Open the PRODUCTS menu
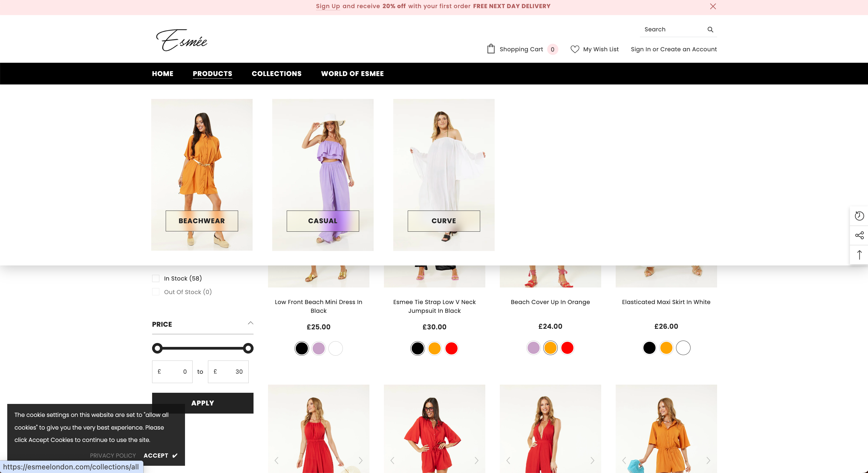Screen dimensions: 868x473 212,73
